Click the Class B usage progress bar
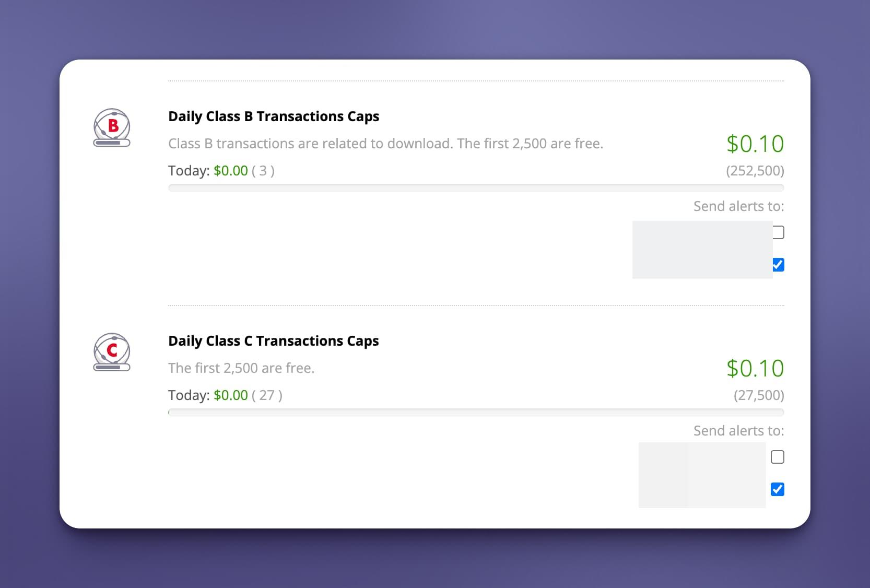870x588 pixels. [x=476, y=187]
